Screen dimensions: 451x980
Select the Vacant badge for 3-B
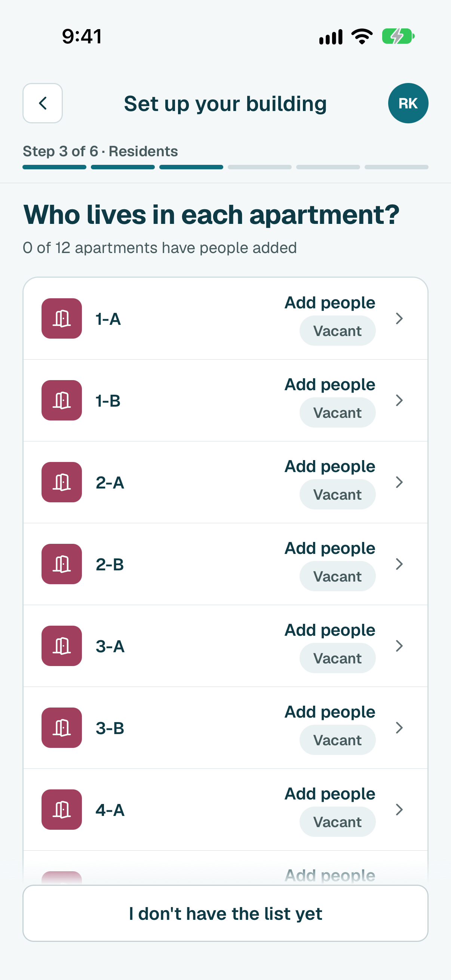click(337, 740)
